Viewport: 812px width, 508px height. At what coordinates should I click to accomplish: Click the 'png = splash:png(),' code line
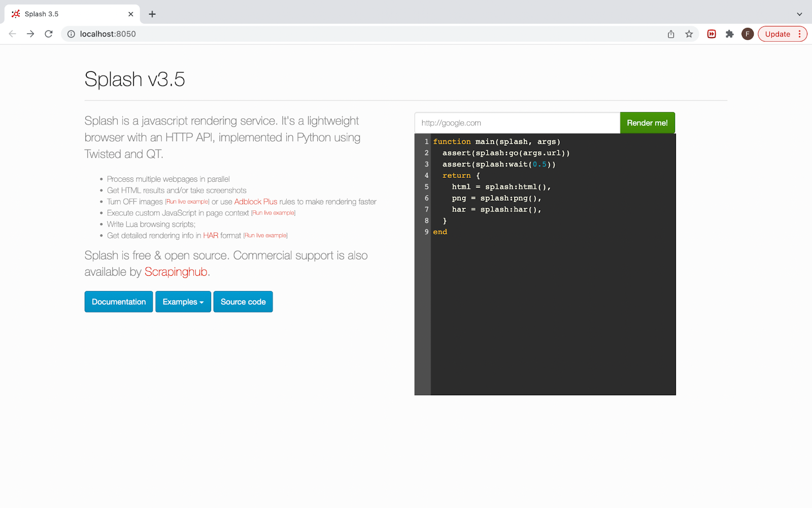[496, 198]
